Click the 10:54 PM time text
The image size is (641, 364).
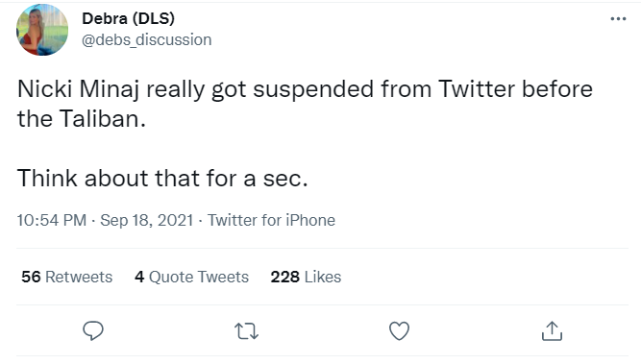coord(52,220)
